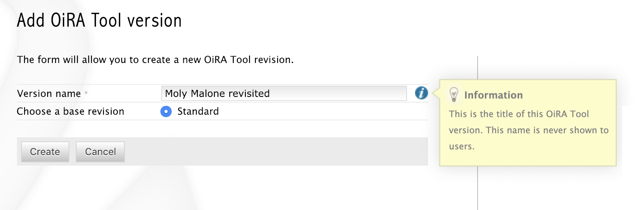This screenshot has width=644, height=210.
Task: Click the lightbulb icon in Information tooltip
Action: [454, 94]
